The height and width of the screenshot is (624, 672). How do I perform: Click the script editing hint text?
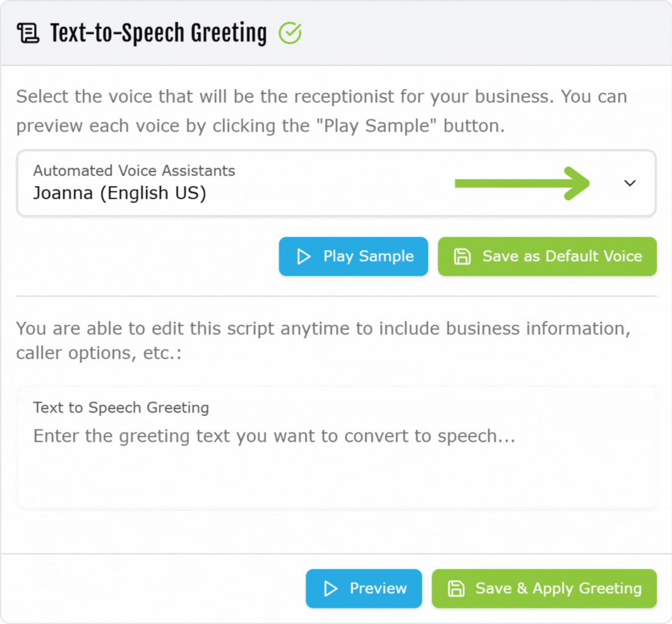[x=323, y=341]
